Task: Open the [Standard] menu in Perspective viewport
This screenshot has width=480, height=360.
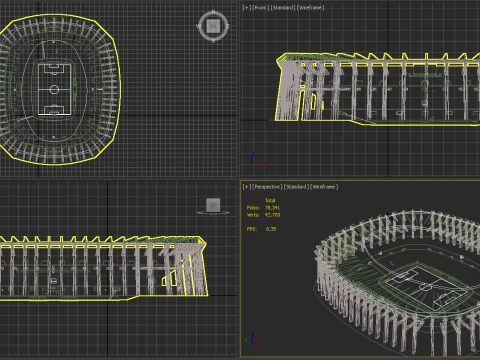Action: click(296, 187)
